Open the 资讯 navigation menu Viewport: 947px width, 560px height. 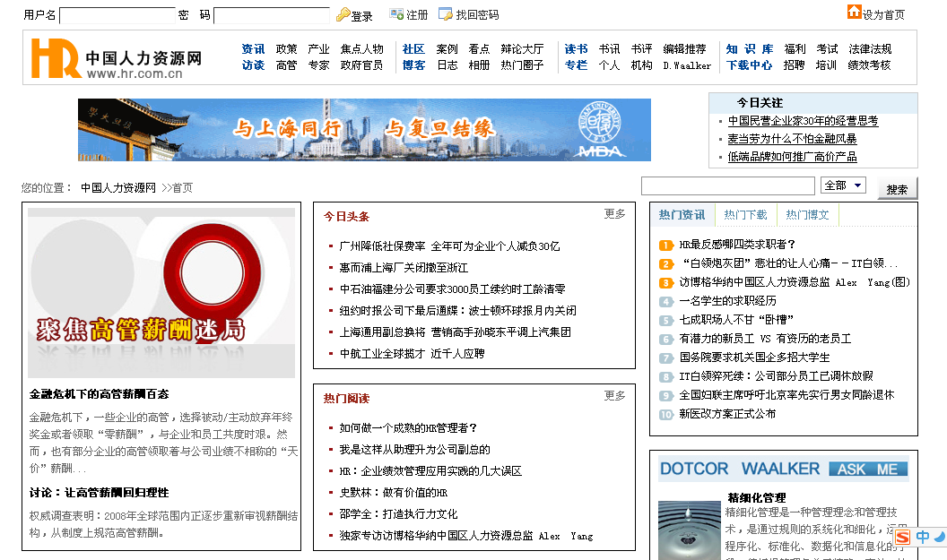(x=253, y=49)
